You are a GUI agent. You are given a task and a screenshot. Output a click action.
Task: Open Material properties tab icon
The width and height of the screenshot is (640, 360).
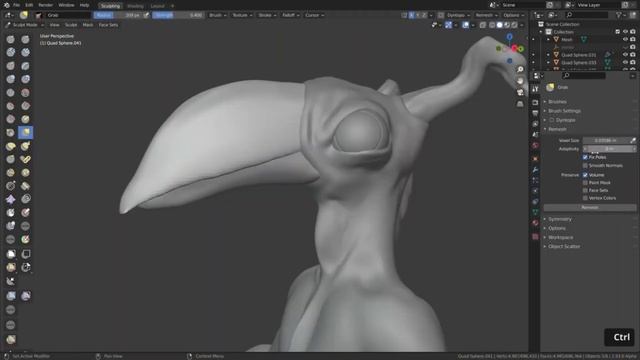pyautogui.click(x=535, y=223)
